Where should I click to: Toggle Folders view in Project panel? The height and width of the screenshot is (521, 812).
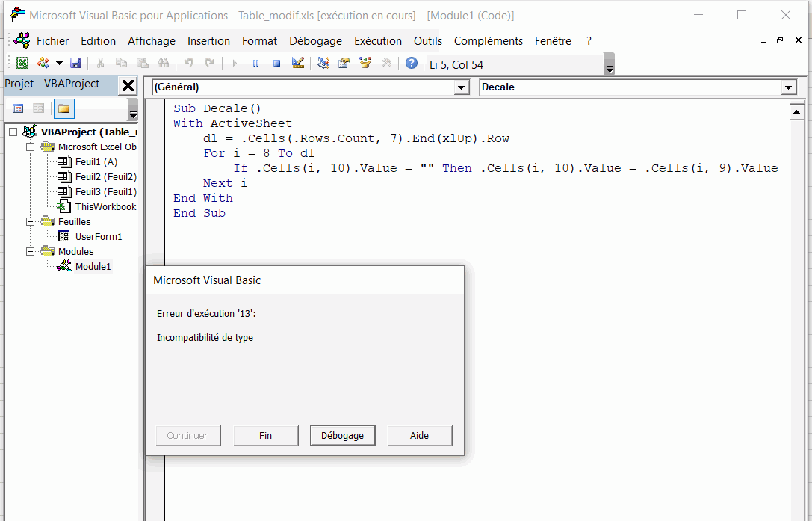pos(64,109)
